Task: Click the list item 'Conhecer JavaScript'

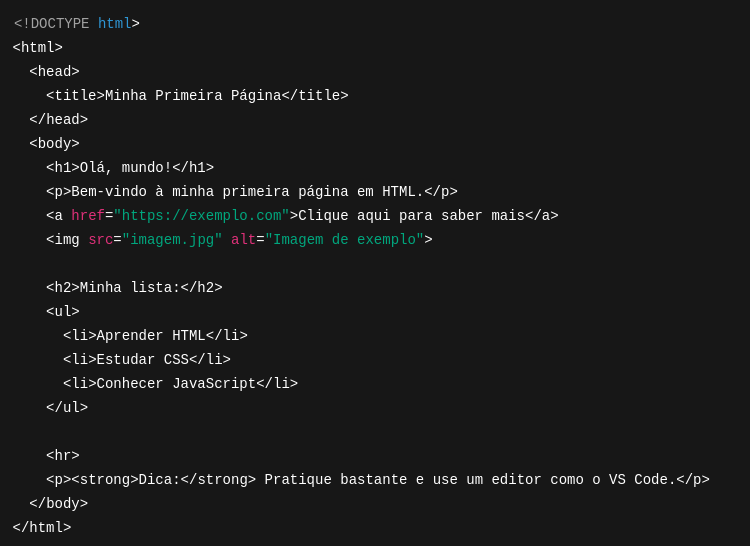Action: 176,384
